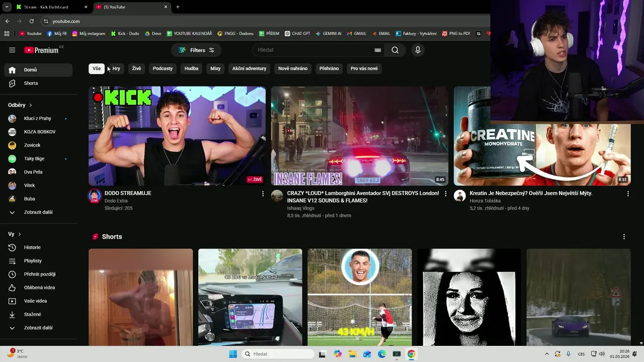Viewport: 644px width, 362px height.
Task: Go back with browser back arrow
Action: pyautogui.click(x=8, y=21)
